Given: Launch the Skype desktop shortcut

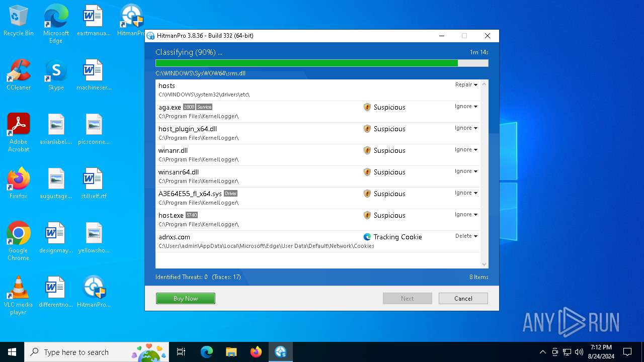Looking at the screenshot, I should (56, 75).
